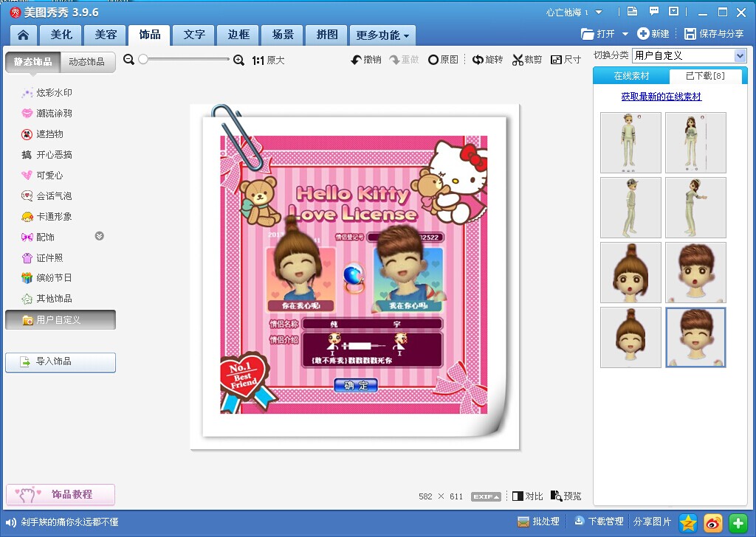Open the 美容 tab
The width and height of the screenshot is (756, 537).
[106, 35]
